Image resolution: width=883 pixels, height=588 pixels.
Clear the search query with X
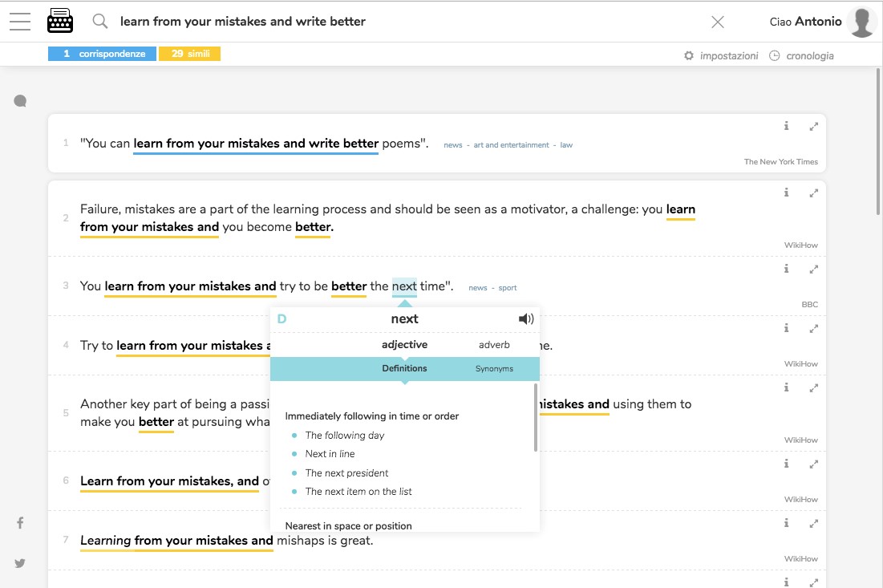point(718,22)
